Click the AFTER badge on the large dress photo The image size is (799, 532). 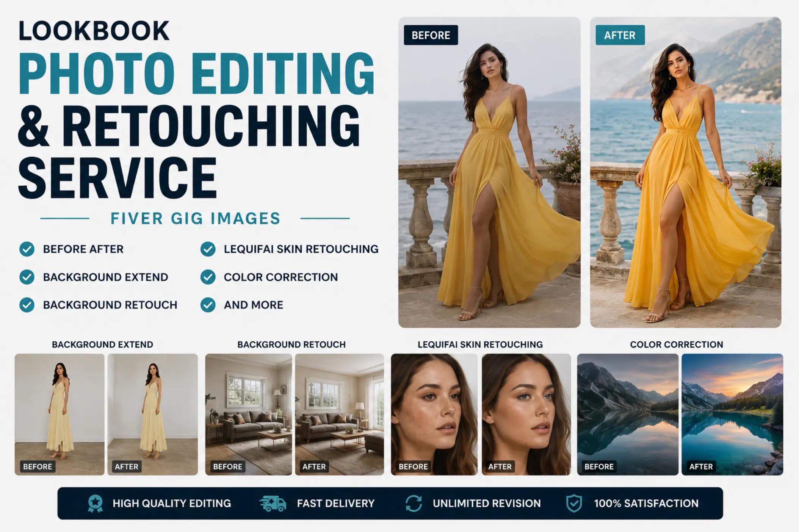coord(620,35)
